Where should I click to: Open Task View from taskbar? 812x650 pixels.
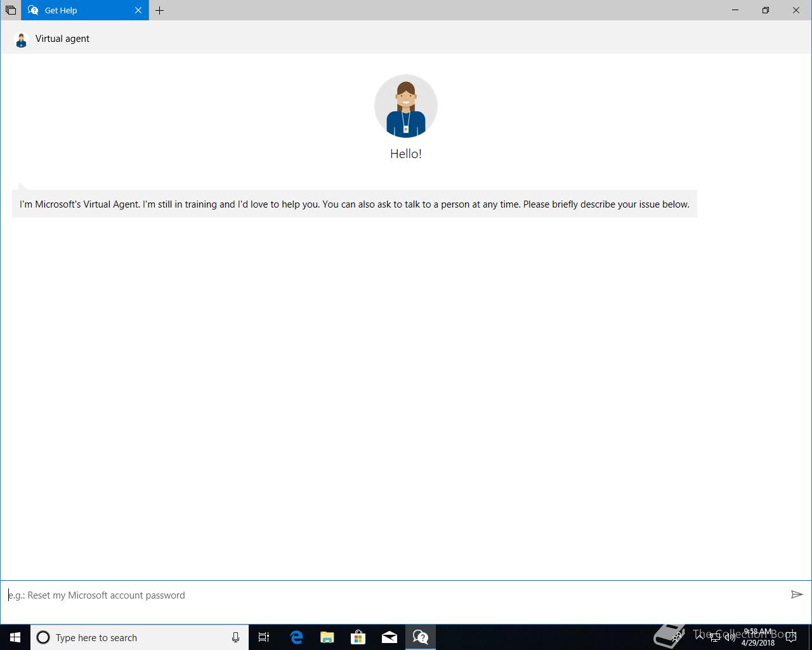point(264,637)
